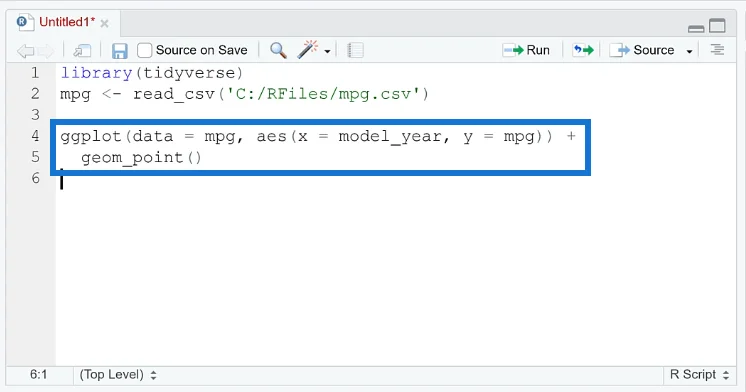
Task: Click line number 4 in gutter
Action: 35,136
